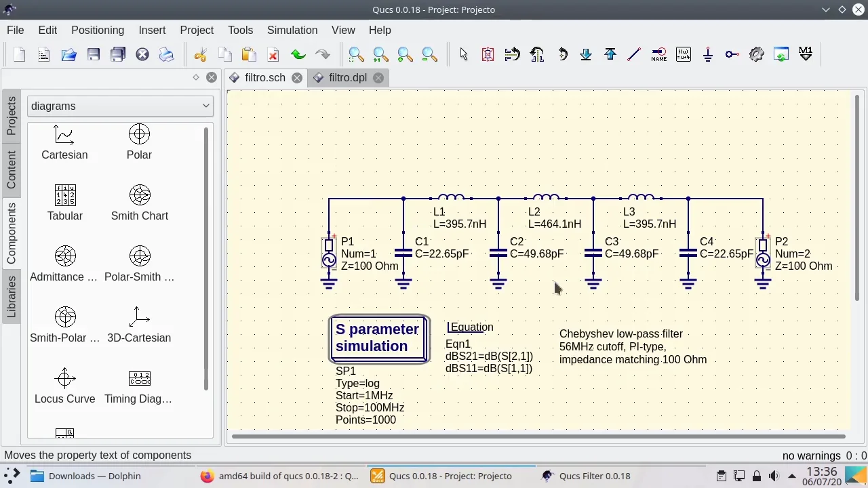Click the Insert Equation toolbar icon
Image resolution: width=868 pixels, height=488 pixels.
coord(683,54)
